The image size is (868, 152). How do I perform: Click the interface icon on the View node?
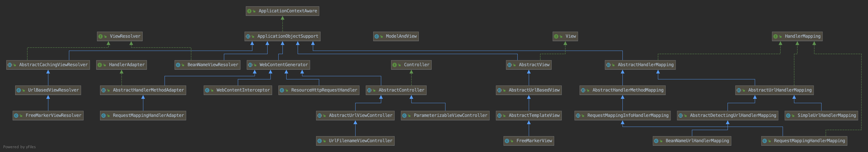[x=556, y=36]
